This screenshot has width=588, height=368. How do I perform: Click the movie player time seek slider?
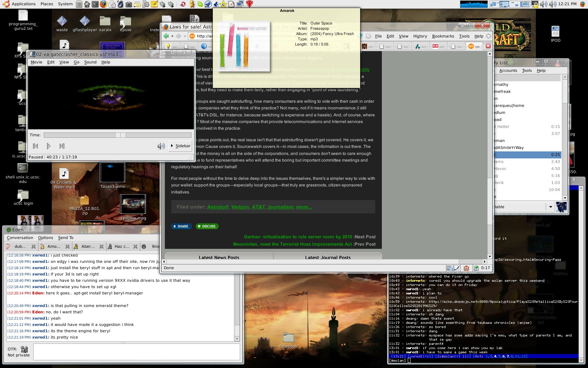pyautogui.click(x=118, y=135)
